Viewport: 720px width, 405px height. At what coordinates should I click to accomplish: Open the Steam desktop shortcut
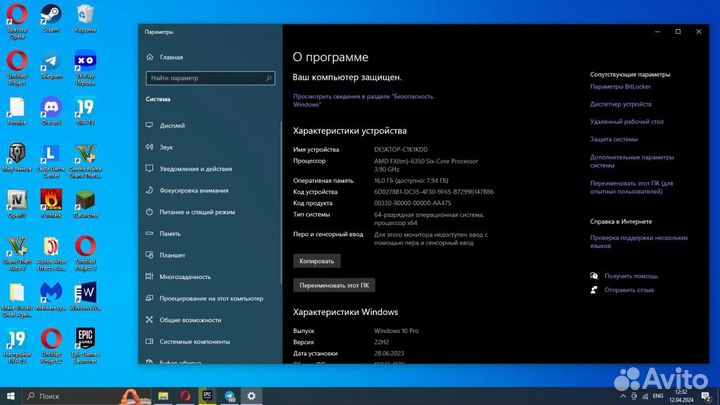click(x=51, y=18)
